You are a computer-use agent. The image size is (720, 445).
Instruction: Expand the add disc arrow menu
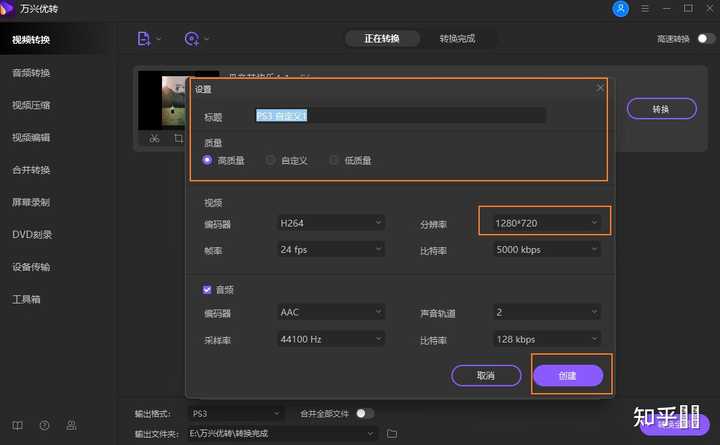pos(207,39)
